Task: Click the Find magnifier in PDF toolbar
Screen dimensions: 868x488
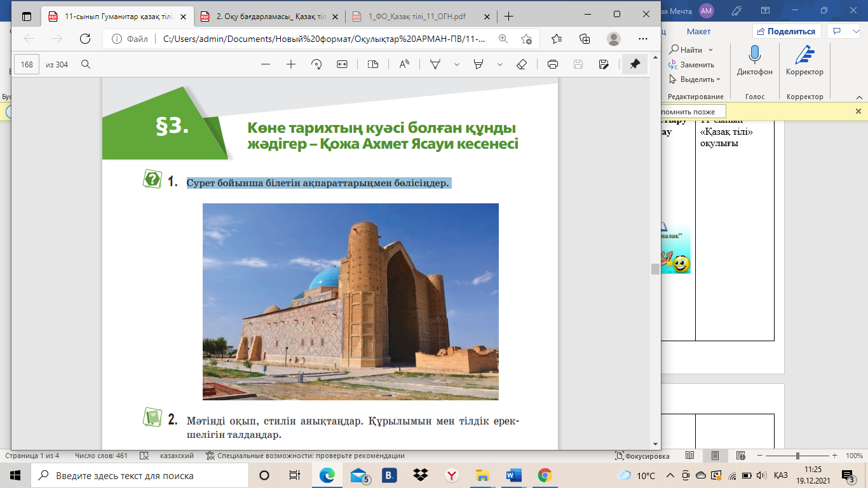Action: 86,64
